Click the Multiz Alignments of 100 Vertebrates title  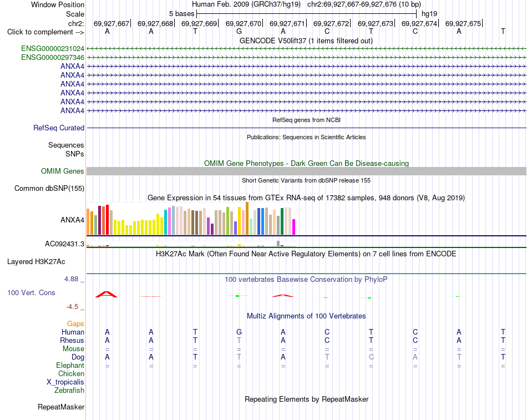(306, 316)
